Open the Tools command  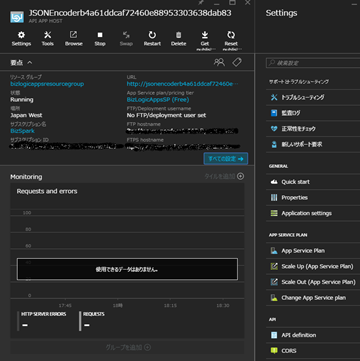click(48, 38)
